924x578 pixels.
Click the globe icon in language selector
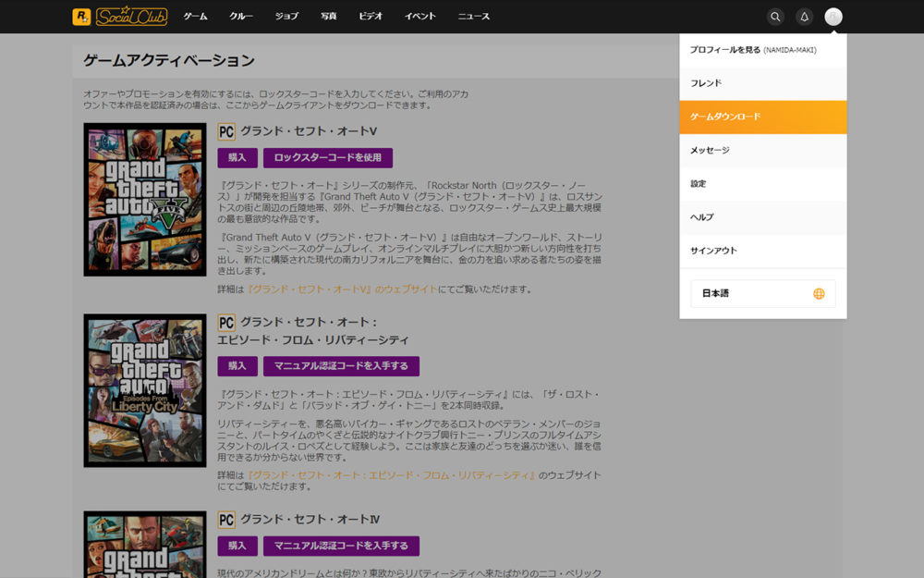819,294
